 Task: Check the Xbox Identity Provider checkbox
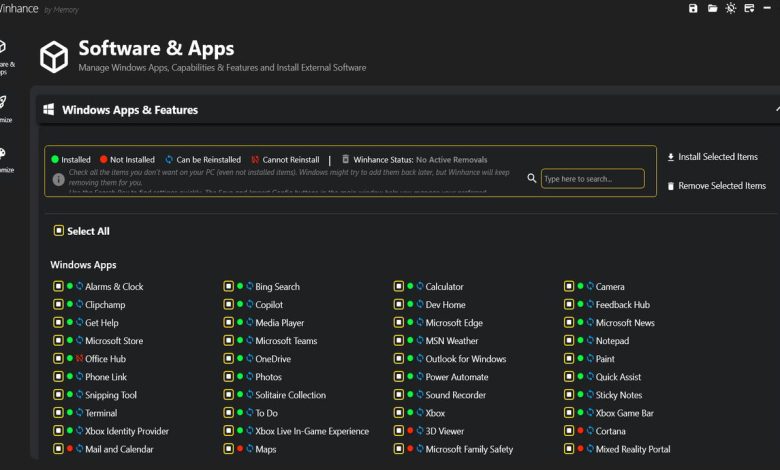coord(58,431)
